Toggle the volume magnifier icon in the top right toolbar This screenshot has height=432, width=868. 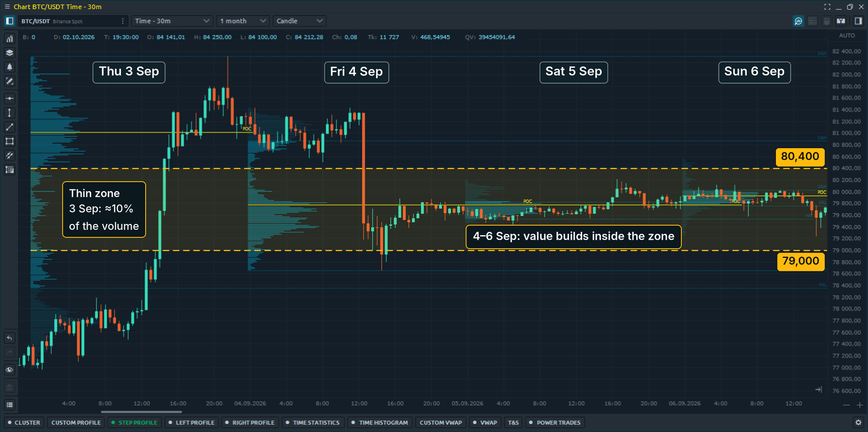[798, 21]
